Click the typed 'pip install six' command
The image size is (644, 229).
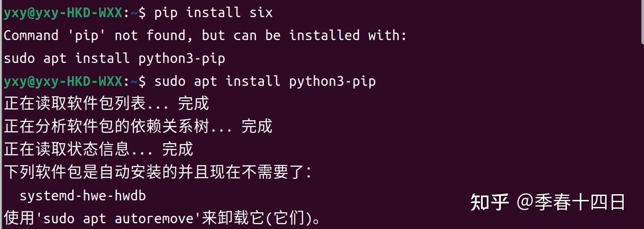[x=213, y=13]
